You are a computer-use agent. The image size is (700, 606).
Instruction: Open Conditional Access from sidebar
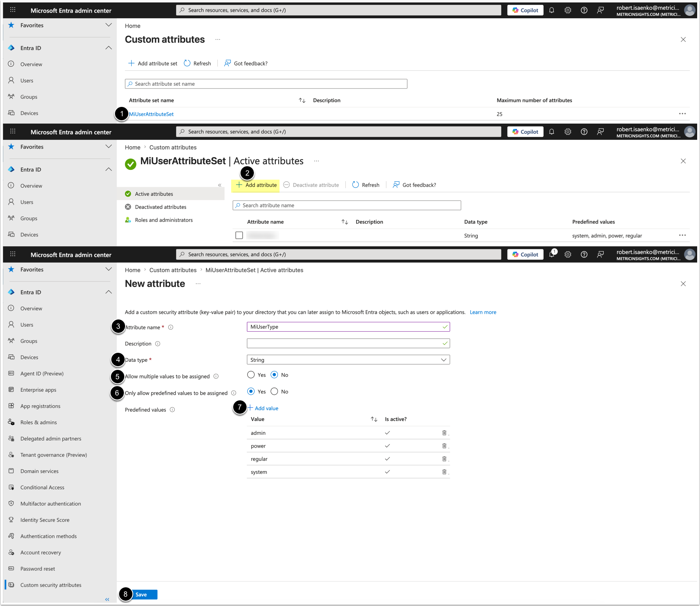point(42,487)
